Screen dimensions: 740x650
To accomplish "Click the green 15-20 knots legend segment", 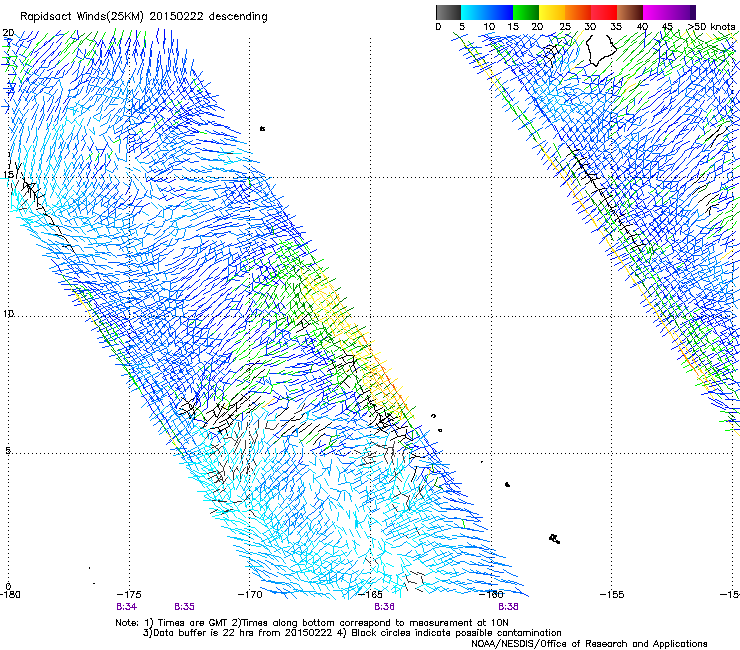I will (x=526, y=12).
